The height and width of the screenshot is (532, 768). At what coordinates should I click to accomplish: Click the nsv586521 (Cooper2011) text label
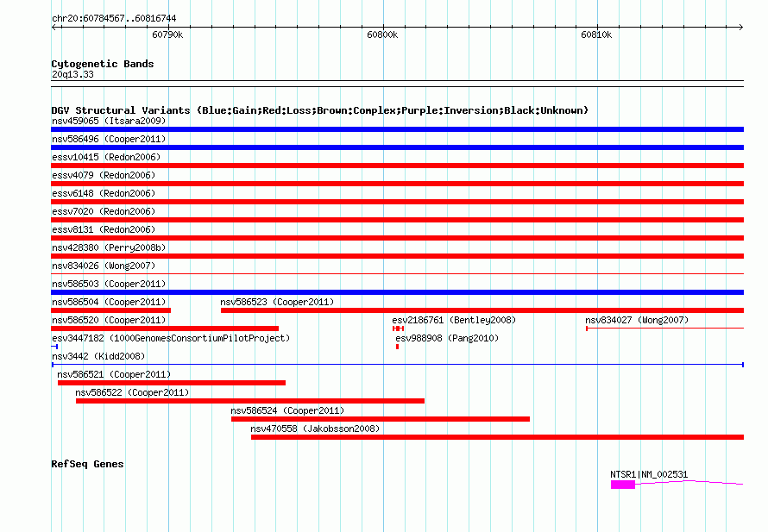point(114,374)
